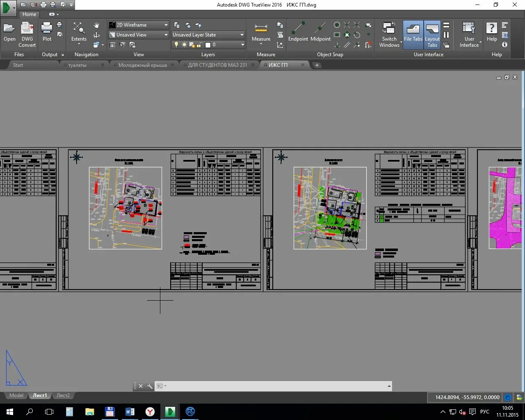This screenshot has width=525, height=420.
Task: Close the command line with its X icon
Action: click(141, 386)
